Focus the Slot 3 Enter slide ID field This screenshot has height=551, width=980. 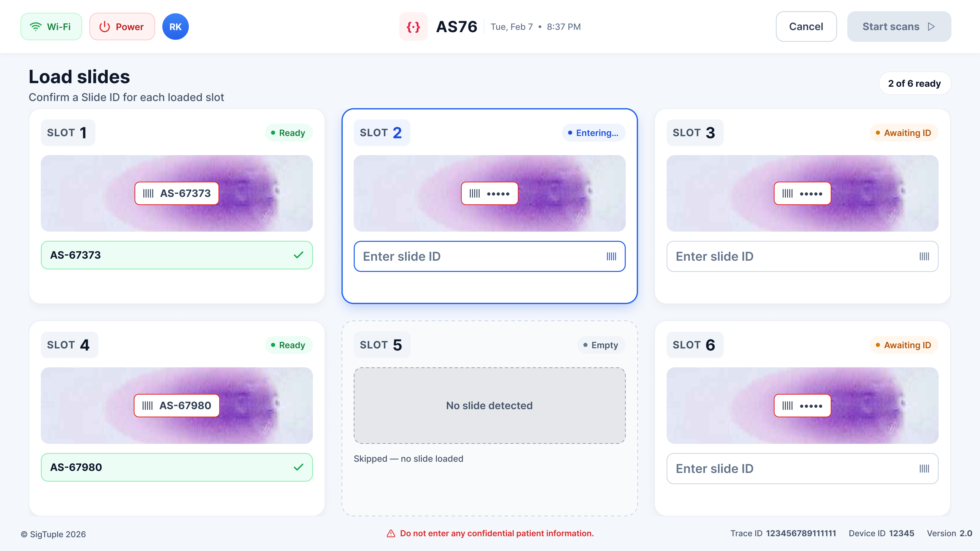click(x=802, y=256)
